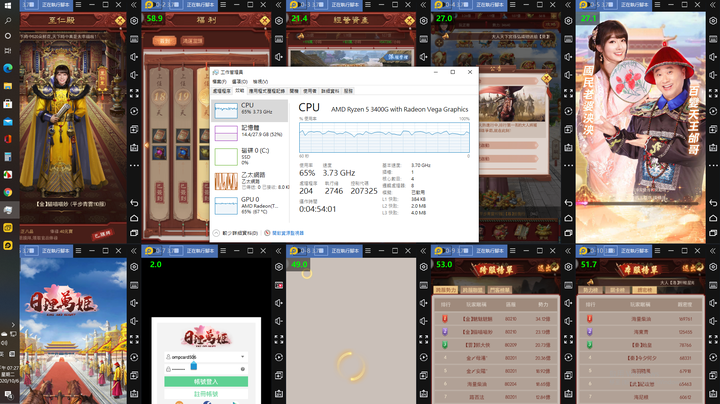Select 跨服勢力 tab in the 0-9 ranking window
The height and width of the screenshot is (404, 720).
click(446, 290)
